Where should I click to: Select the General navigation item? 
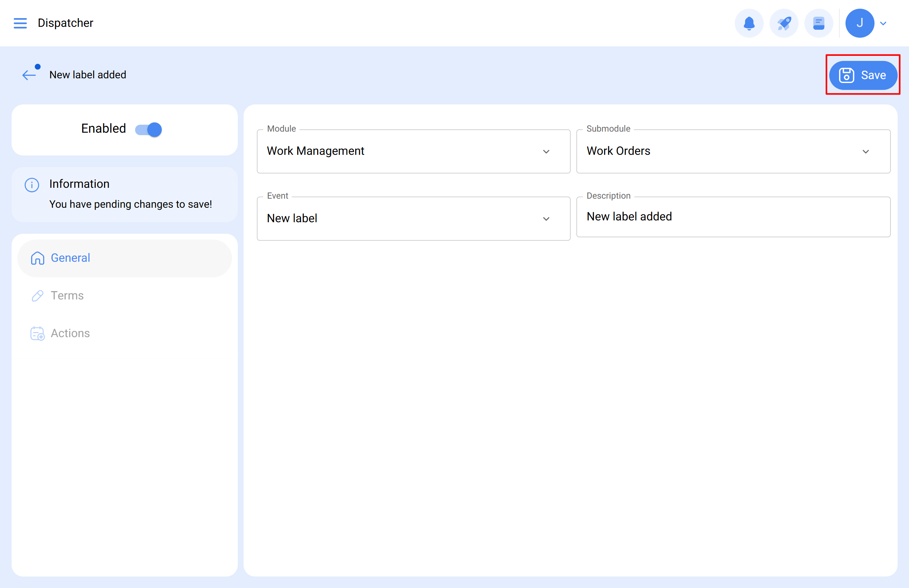(x=70, y=258)
